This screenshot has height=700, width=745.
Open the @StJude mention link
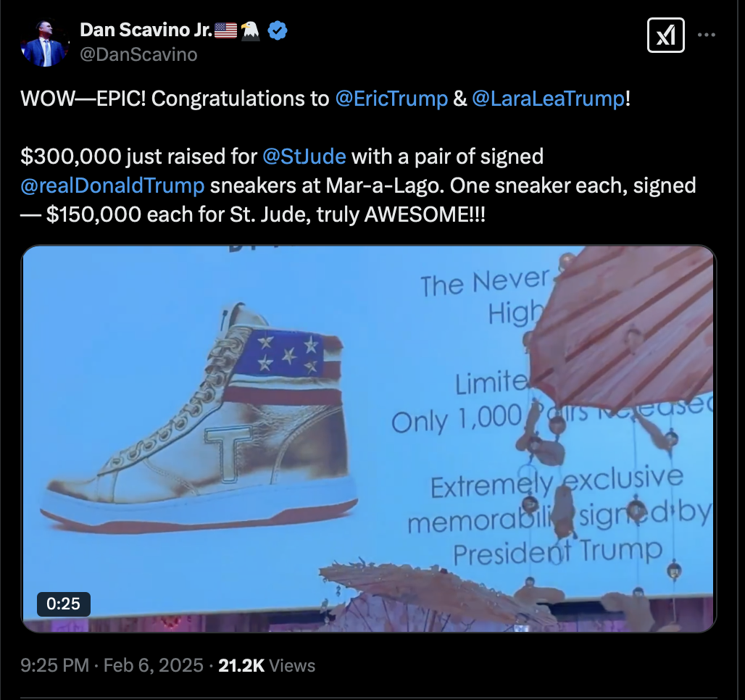click(304, 157)
